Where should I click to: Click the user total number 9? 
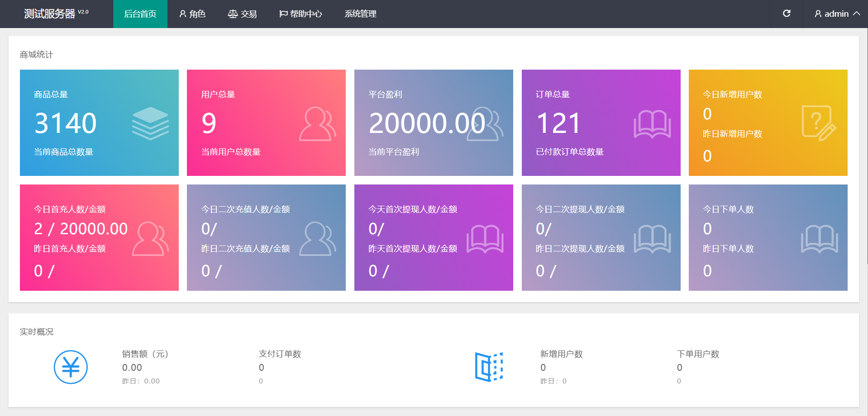click(x=209, y=123)
